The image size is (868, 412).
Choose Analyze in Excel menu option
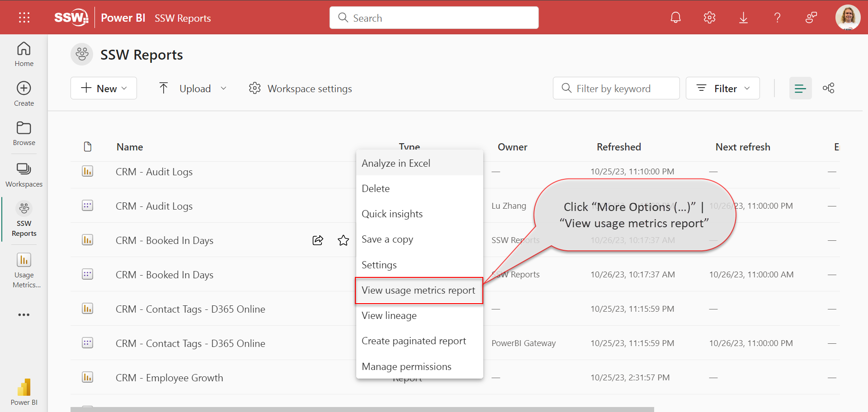tap(396, 163)
